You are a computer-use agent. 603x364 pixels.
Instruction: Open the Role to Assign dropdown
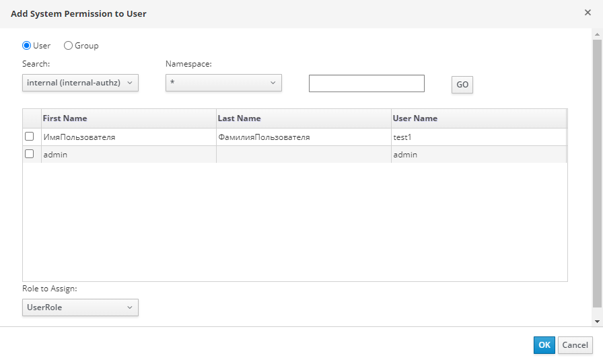[80, 307]
